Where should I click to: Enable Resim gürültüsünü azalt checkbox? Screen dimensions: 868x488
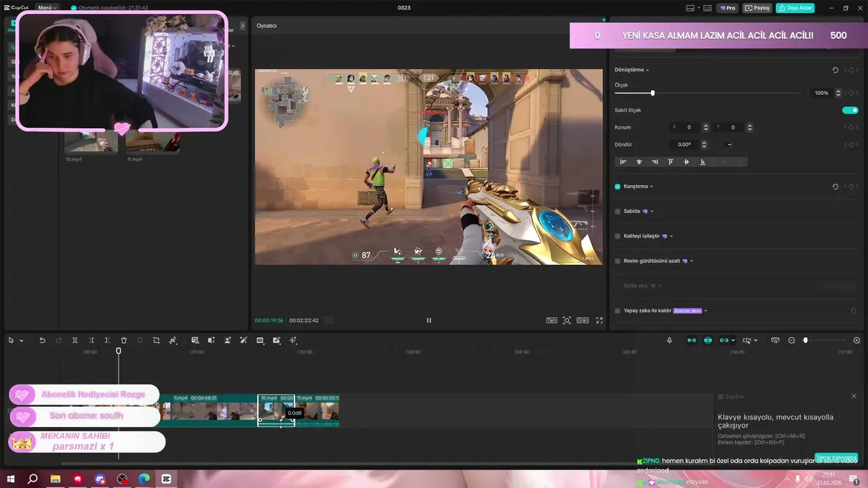(618, 261)
